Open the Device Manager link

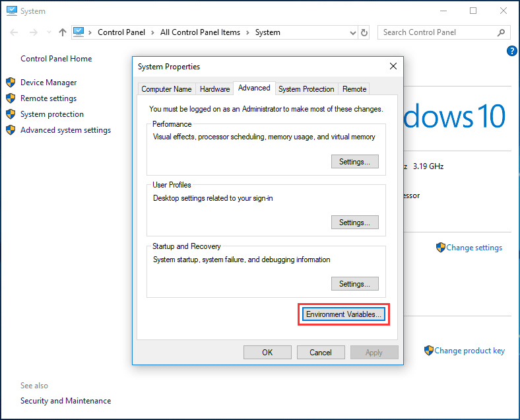click(x=48, y=83)
